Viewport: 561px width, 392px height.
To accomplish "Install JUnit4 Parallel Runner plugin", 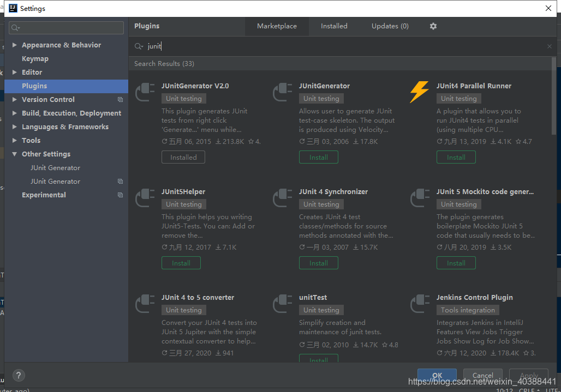I will (456, 157).
